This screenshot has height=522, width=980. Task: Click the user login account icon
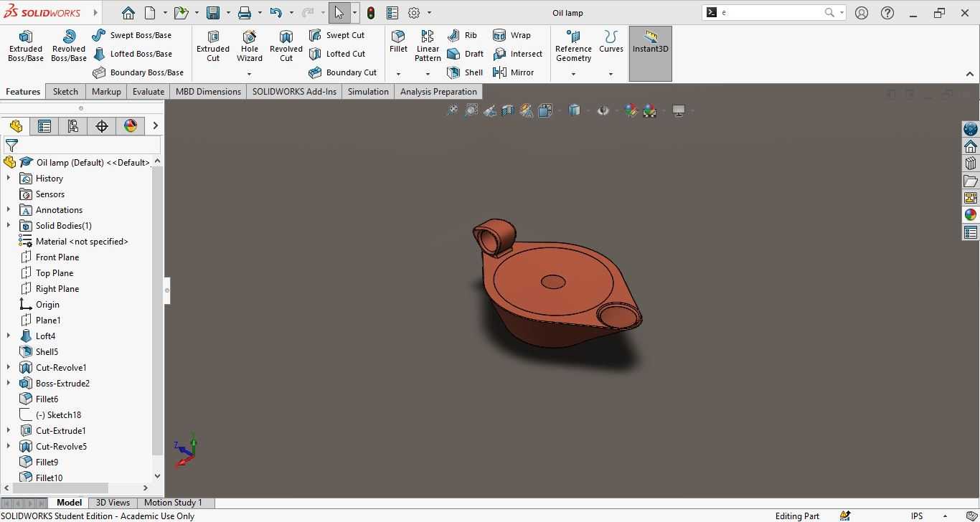pos(862,13)
